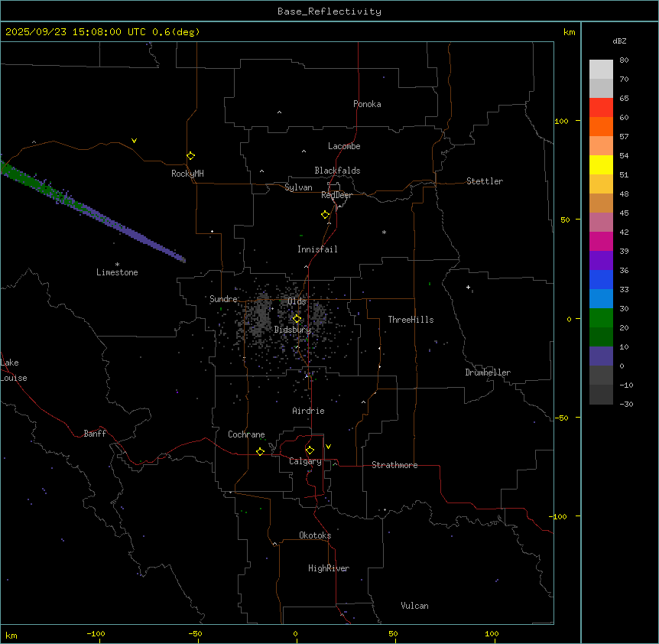Viewport: 659px width, 644px height.
Task: Choose the blue 33 dBZ legend swatch
Action: pos(601,298)
